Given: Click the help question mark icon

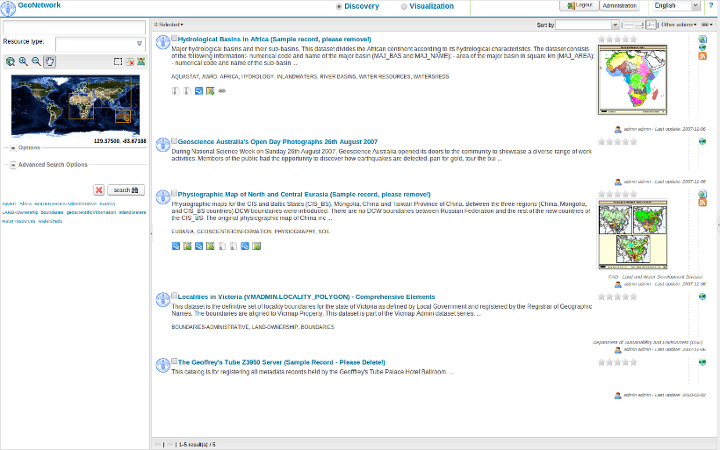Looking at the screenshot, I should (x=711, y=6).
